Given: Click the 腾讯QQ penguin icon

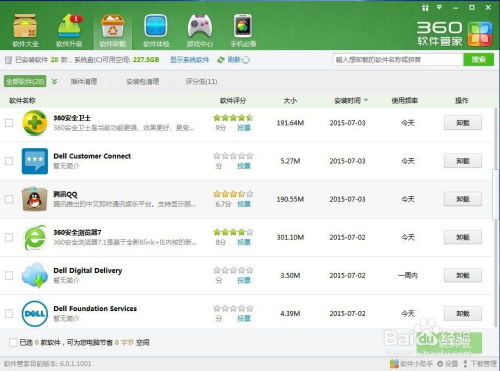Looking at the screenshot, I should 35,199.
